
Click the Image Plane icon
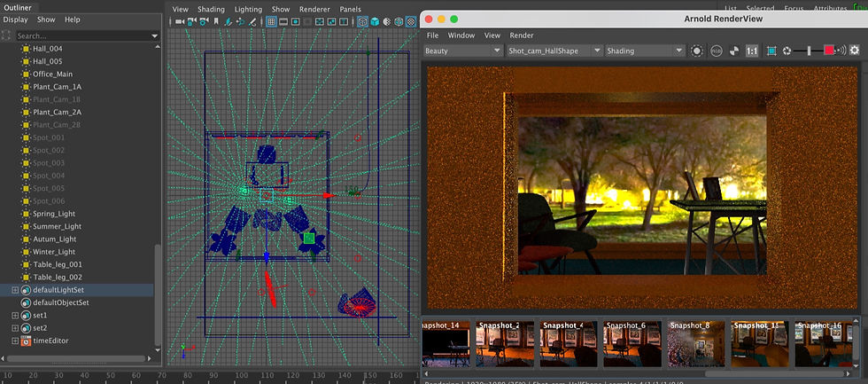(229, 21)
